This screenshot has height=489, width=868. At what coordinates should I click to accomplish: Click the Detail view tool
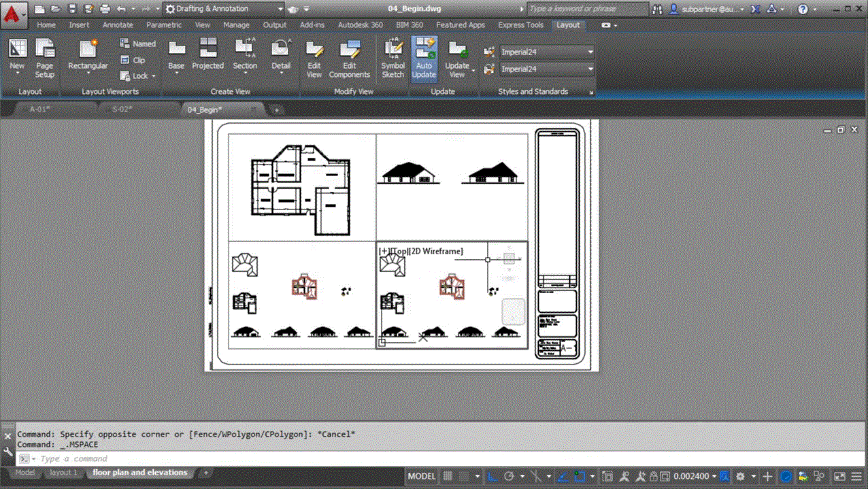pos(281,56)
